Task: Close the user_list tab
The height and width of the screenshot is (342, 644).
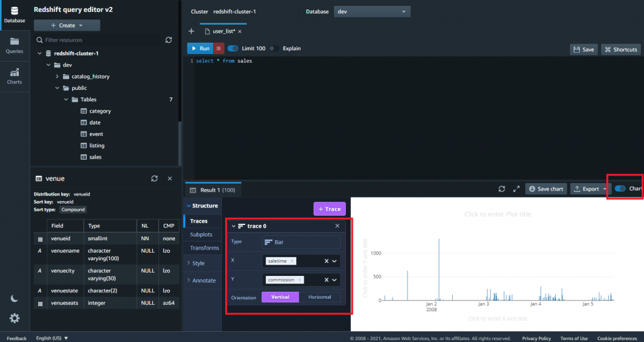Action: pyautogui.click(x=240, y=31)
